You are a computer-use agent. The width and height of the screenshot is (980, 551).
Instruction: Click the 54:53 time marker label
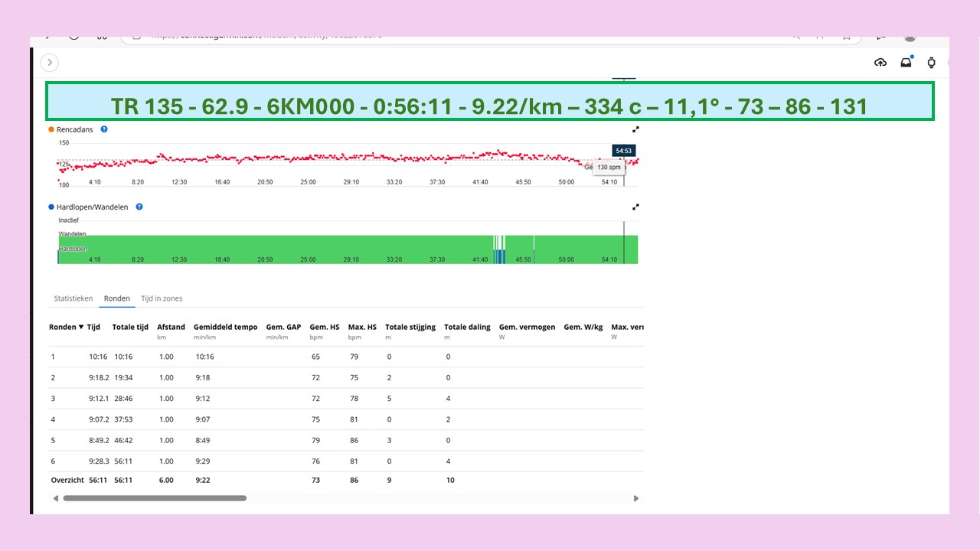tap(624, 151)
